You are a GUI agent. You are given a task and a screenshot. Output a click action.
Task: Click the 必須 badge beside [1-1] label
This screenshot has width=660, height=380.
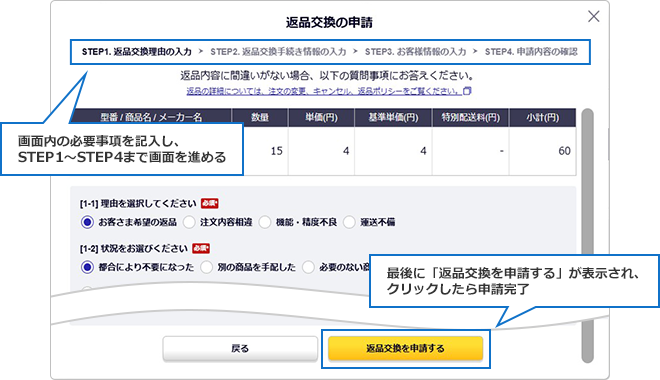(x=209, y=204)
